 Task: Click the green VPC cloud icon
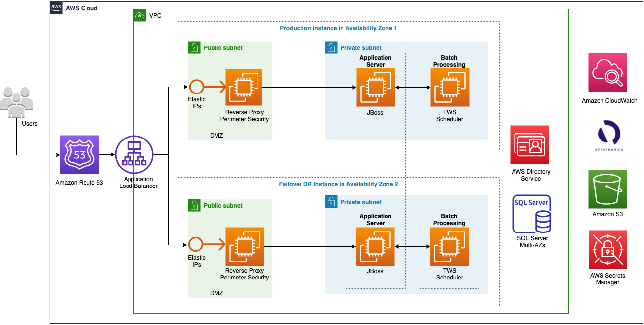140,15
